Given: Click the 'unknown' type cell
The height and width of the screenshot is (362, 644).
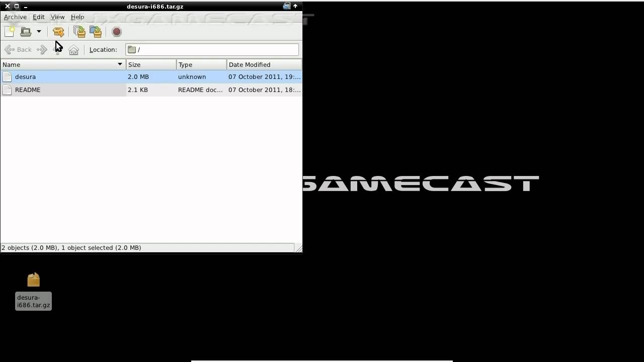Looking at the screenshot, I should (192, 76).
